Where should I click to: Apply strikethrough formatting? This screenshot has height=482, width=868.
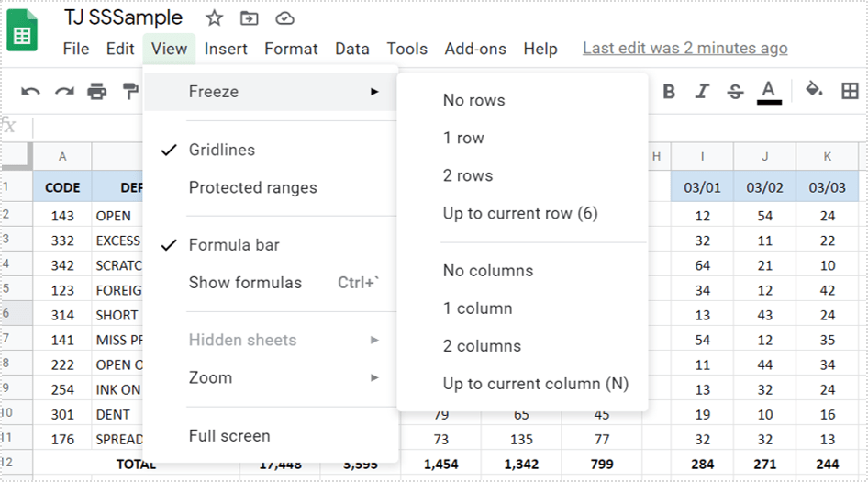[x=735, y=91]
